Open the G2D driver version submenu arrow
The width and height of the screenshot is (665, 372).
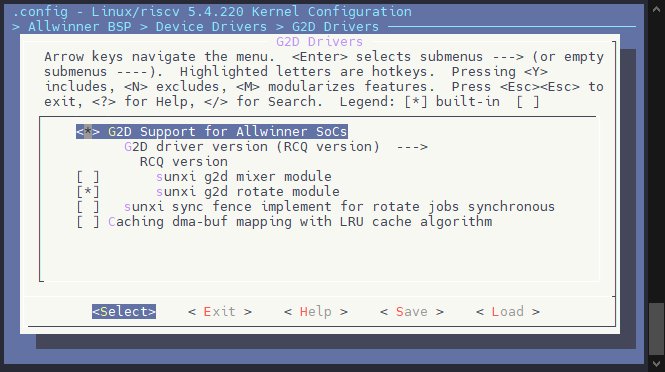412,147
